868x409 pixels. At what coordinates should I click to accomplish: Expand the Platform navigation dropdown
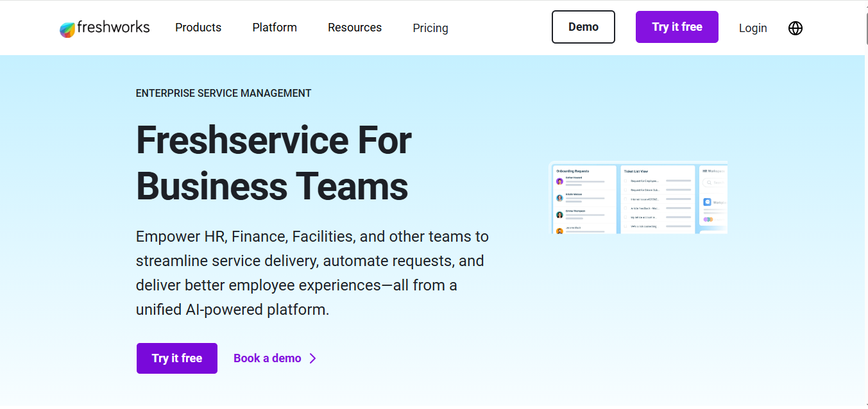pos(274,28)
